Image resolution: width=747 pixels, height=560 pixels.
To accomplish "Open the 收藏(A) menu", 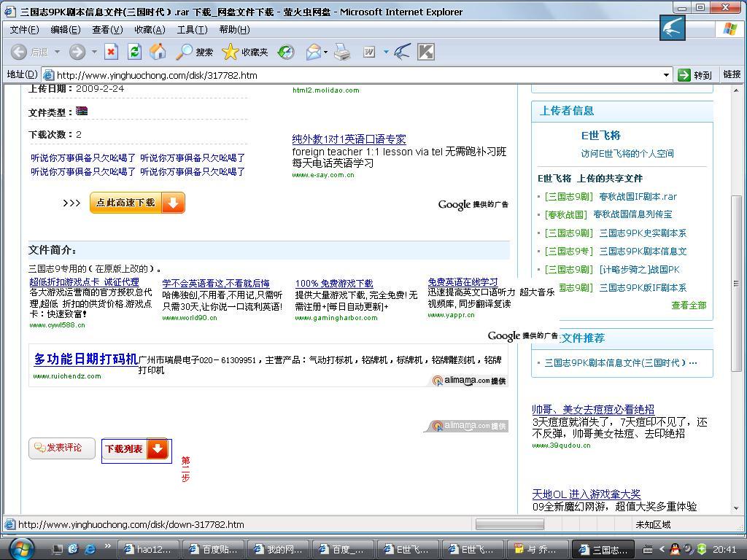I will pyautogui.click(x=150, y=29).
